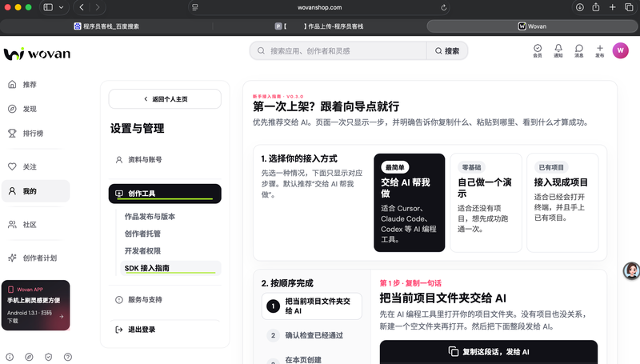Screen dimensions: 640x364
Task: Open the 通知 notifications bell
Action: click(558, 50)
